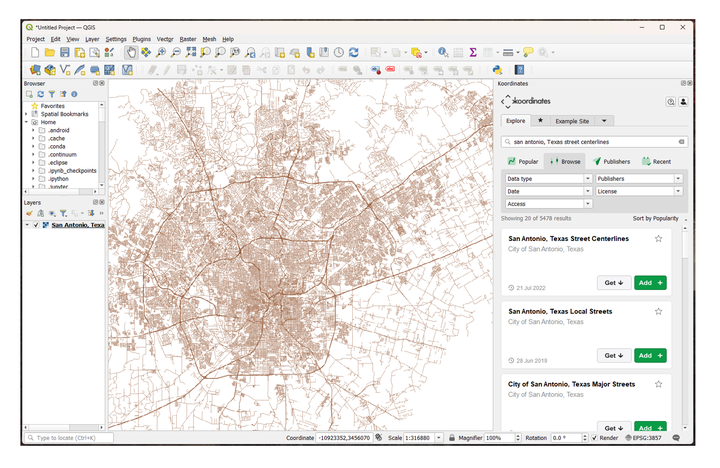Click the Koordinates results scrollbar
Viewport: 720px width, 468px height.
point(685,245)
